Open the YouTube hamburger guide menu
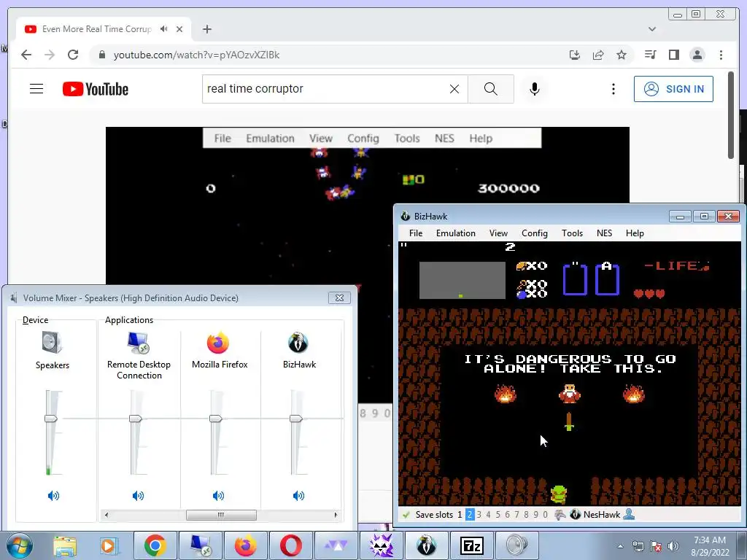The image size is (747, 560). click(x=36, y=88)
